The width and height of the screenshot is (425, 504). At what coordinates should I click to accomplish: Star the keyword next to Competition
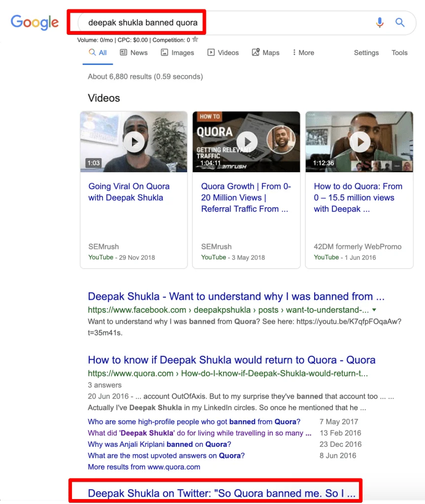tap(196, 39)
